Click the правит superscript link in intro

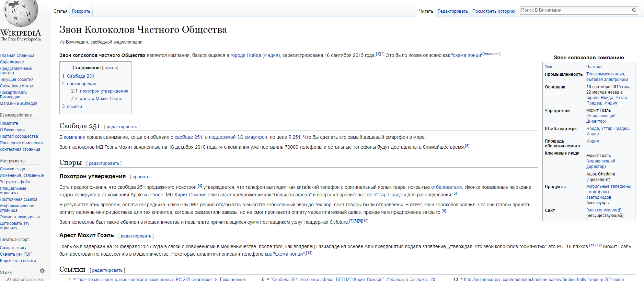(492, 54)
